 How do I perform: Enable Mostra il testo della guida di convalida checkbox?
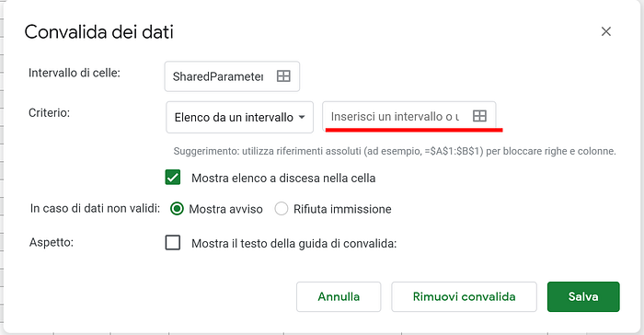pyautogui.click(x=173, y=243)
